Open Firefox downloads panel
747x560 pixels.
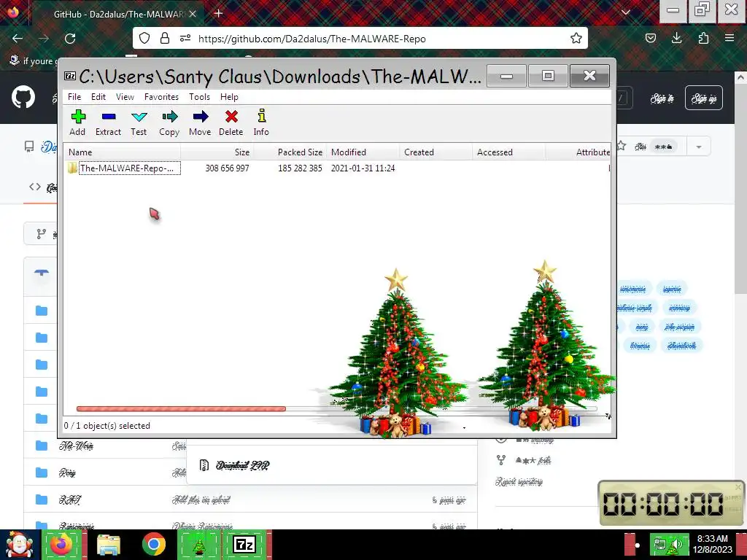click(676, 38)
